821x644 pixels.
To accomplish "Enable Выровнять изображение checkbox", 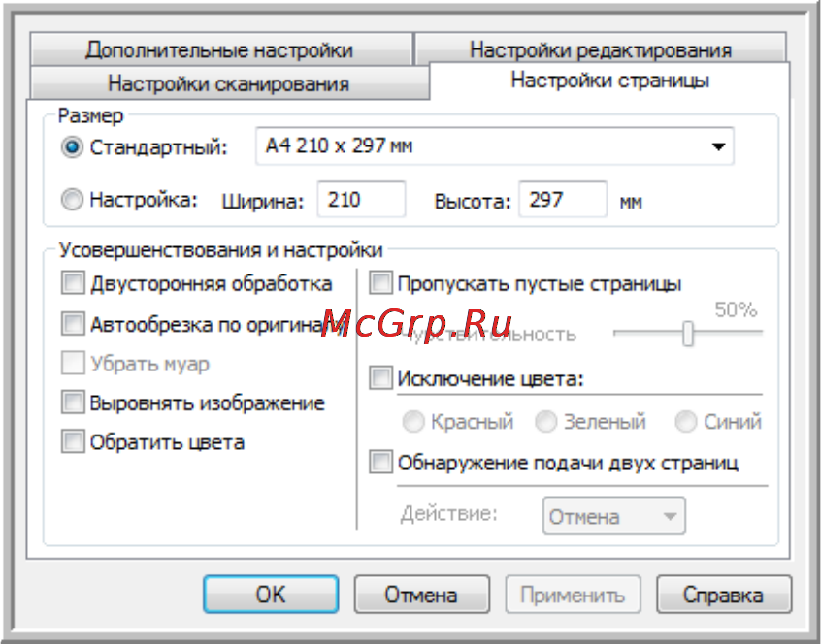I will 73,402.
